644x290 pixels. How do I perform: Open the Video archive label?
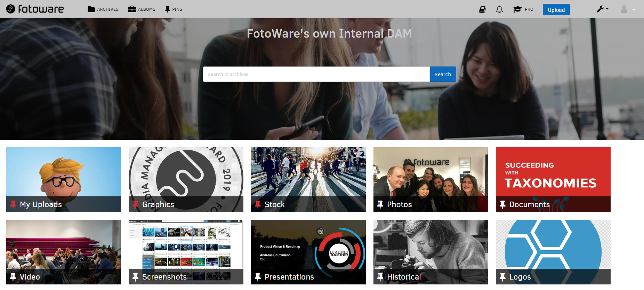[x=30, y=277]
